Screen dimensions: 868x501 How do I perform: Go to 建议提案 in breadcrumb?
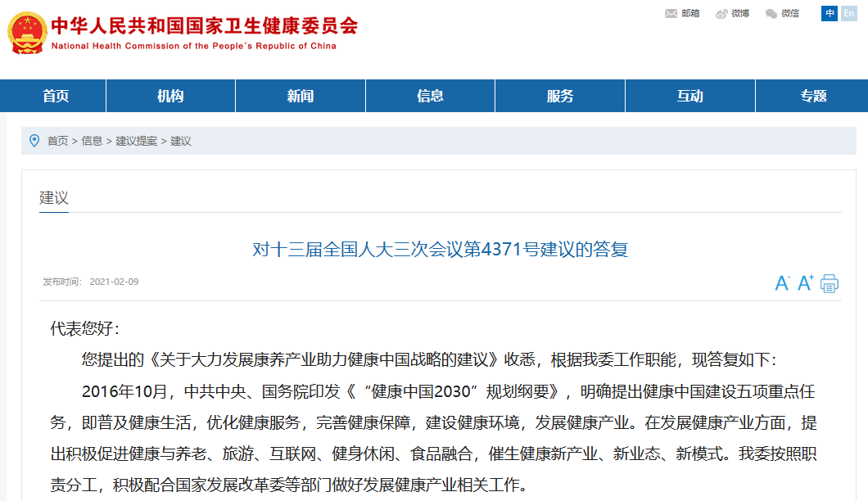coord(136,141)
